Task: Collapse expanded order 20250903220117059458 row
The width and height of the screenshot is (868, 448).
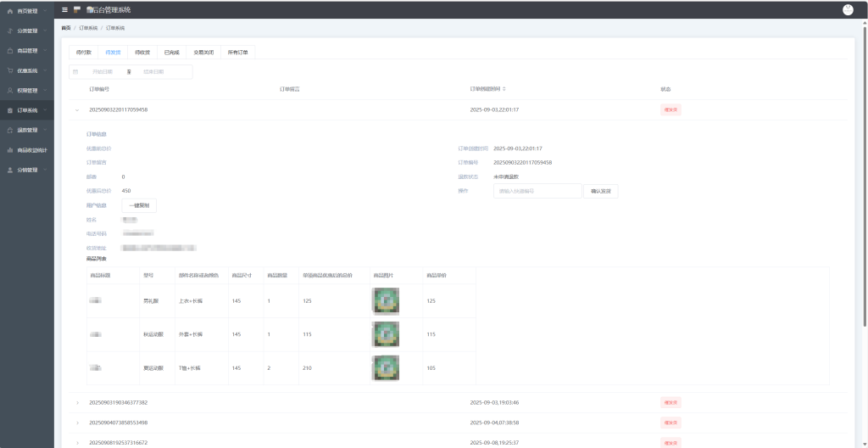Action: tap(76, 109)
